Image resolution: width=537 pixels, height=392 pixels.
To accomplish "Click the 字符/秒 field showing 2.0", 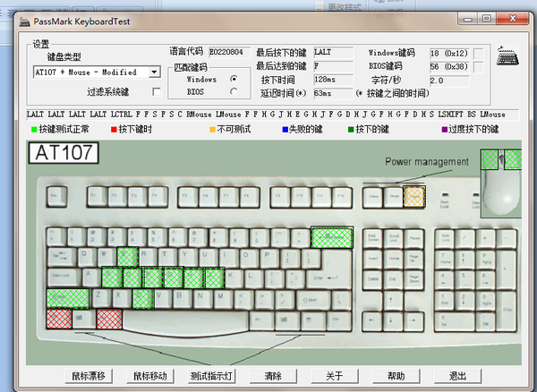I will [449, 81].
